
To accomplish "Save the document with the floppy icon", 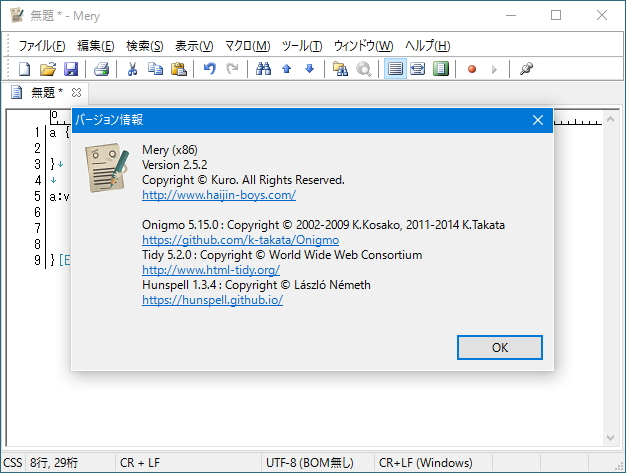I will point(71,69).
